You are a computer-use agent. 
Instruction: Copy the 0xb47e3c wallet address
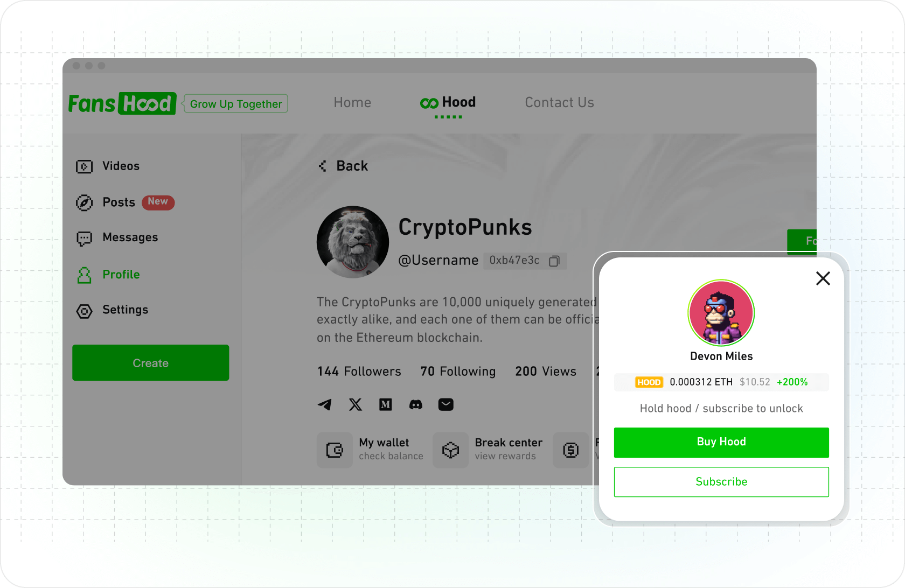pyautogui.click(x=554, y=261)
